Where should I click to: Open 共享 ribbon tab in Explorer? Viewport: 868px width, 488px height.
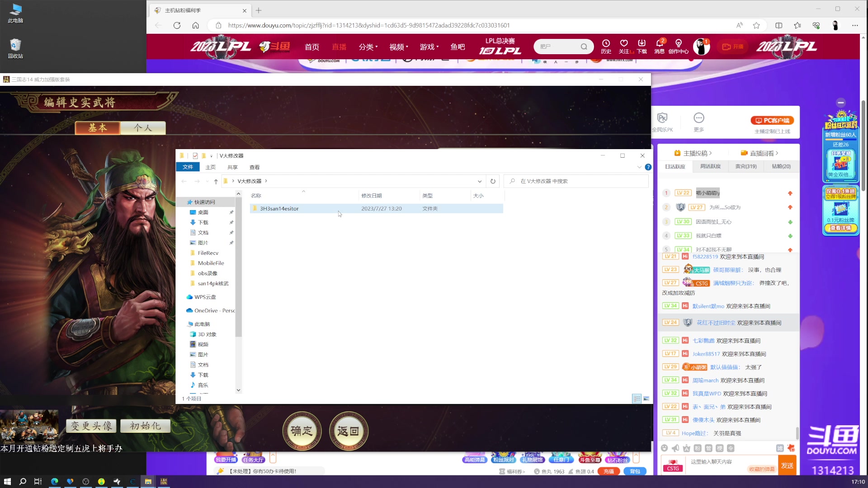click(x=232, y=167)
